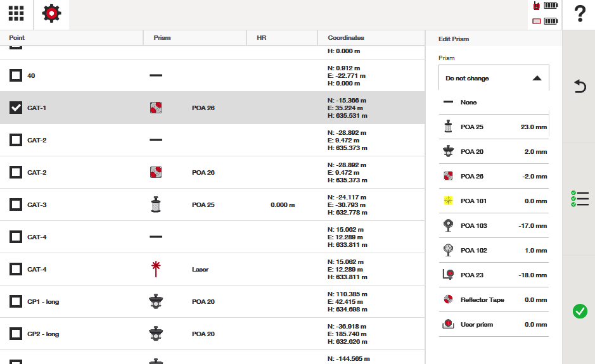Uncheck the CAT-1 checkbox
Viewport: 595px width, 364px height.
[x=16, y=108]
